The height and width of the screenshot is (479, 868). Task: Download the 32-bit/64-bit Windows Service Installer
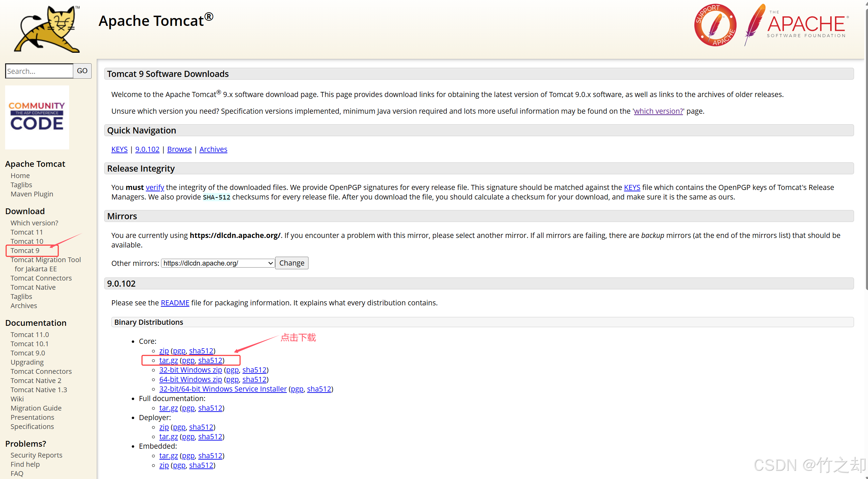point(223,389)
